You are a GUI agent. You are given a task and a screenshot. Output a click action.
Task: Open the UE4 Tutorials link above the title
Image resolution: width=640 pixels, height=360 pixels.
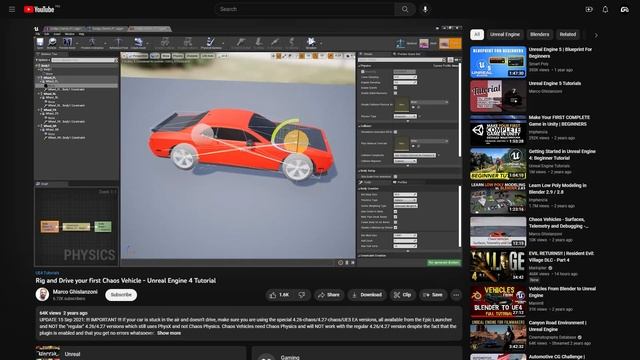(x=47, y=273)
